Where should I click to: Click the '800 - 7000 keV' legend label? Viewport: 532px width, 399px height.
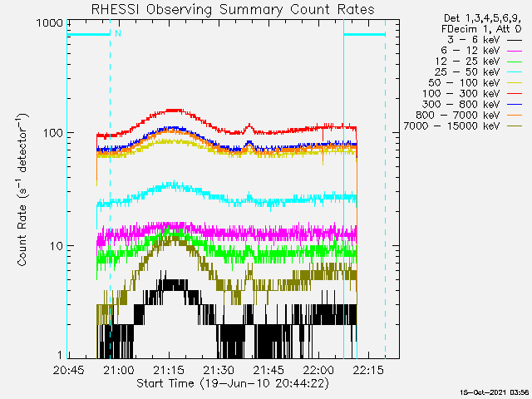pyautogui.click(x=458, y=116)
